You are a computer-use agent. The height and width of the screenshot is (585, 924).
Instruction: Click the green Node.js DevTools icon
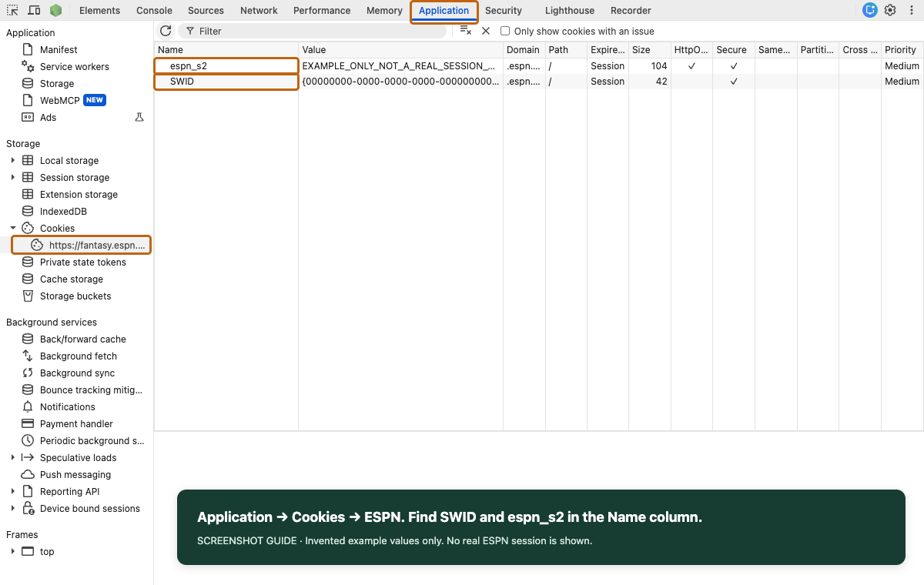point(55,11)
